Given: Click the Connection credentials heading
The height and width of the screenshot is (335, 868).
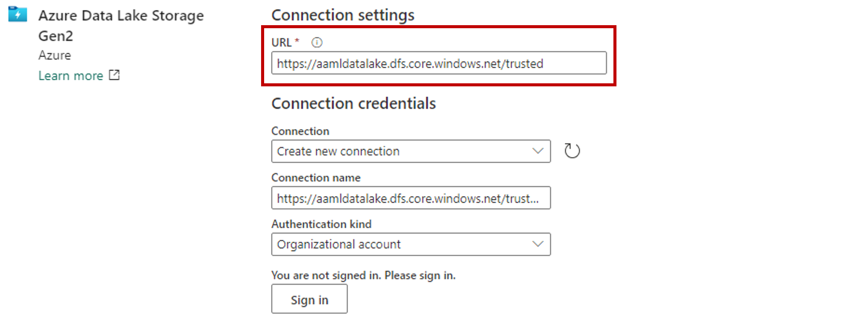Looking at the screenshot, I should [x=354, y=104].
